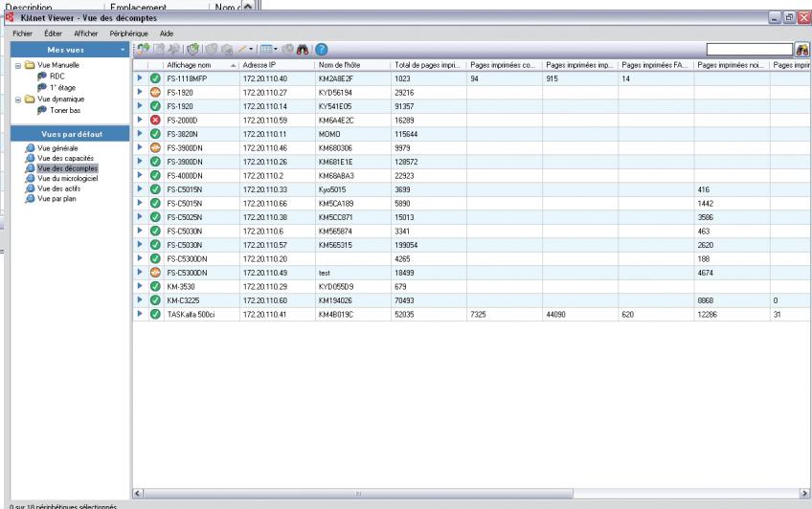Expand the FS-1118MFP row arrow
Image resolution: width=812 pixels, height=509 pixels.
139,78
